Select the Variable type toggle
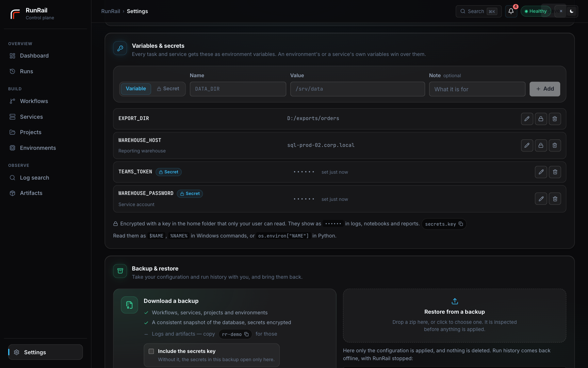This screenshot has height=368, width=588. coord(136,89)
